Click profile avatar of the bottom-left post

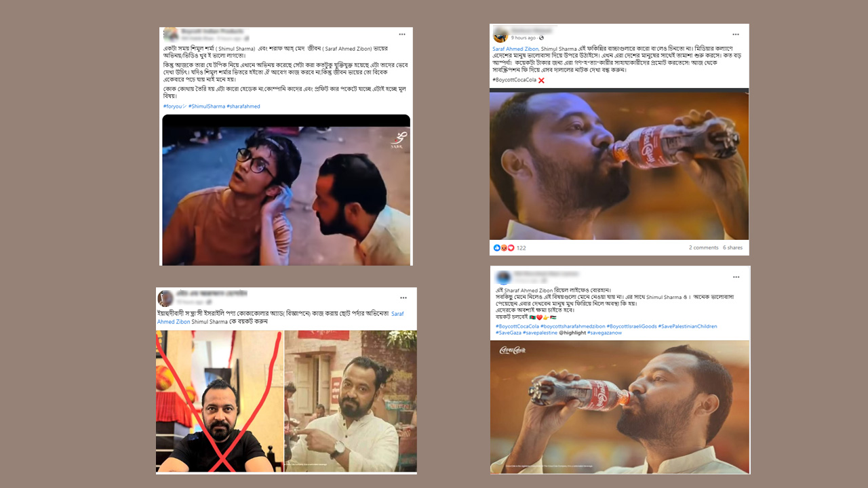166,298
